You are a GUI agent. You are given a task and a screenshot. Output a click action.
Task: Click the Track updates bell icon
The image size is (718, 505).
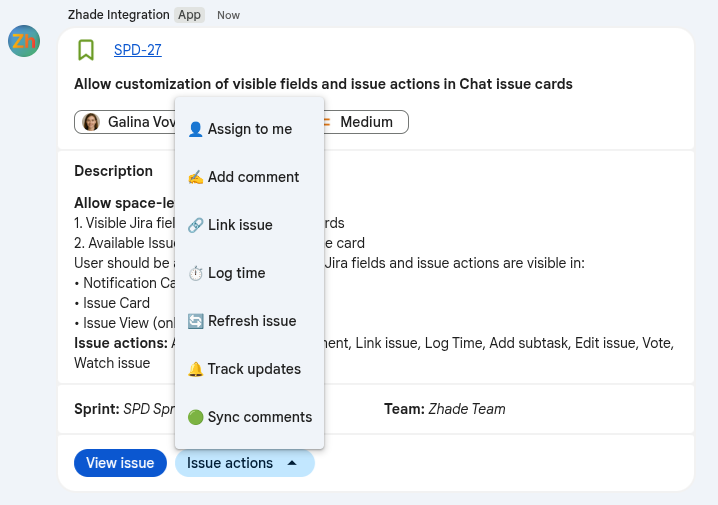coord(196,369)
